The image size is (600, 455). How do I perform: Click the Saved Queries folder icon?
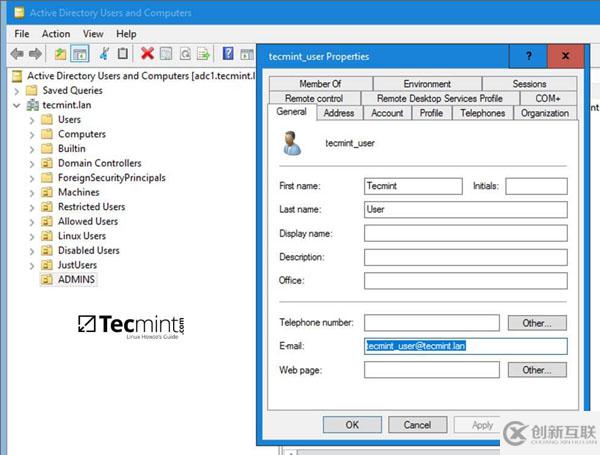[x=32, y=90]
